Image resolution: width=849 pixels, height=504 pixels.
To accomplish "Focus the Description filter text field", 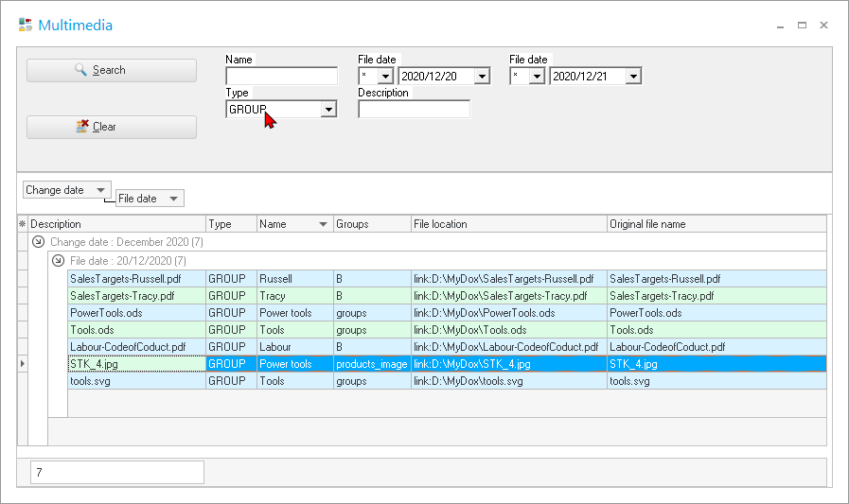I will (414, 110).
